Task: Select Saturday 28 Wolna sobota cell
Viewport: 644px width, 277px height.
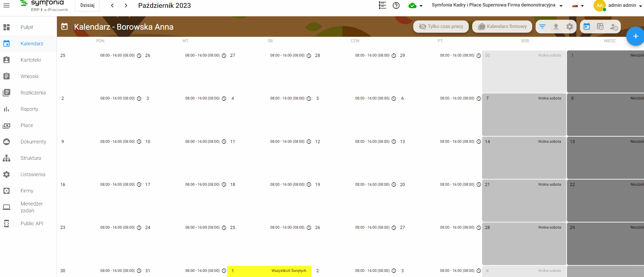Action: point(524,244)
